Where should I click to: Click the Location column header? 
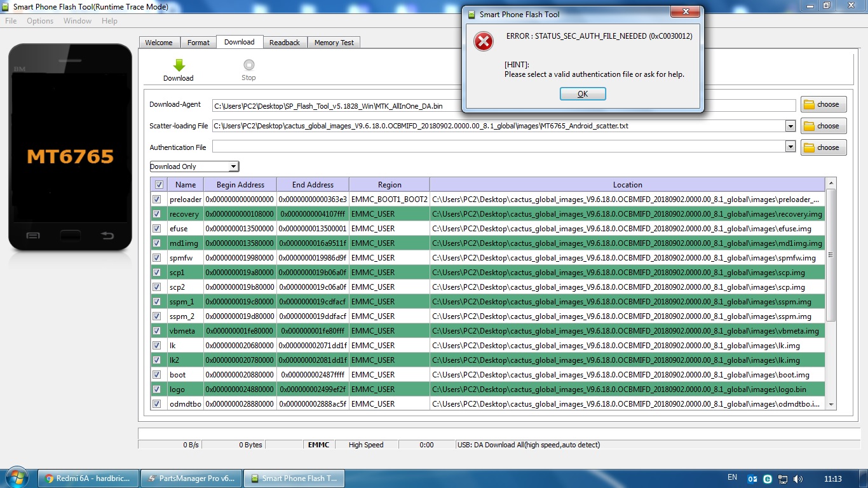tap(628, 185)
